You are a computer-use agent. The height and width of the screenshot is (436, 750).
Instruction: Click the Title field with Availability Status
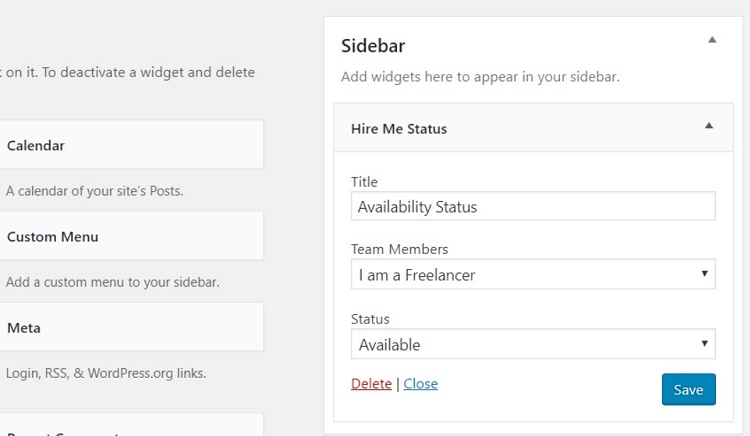[x=533, y=206]
